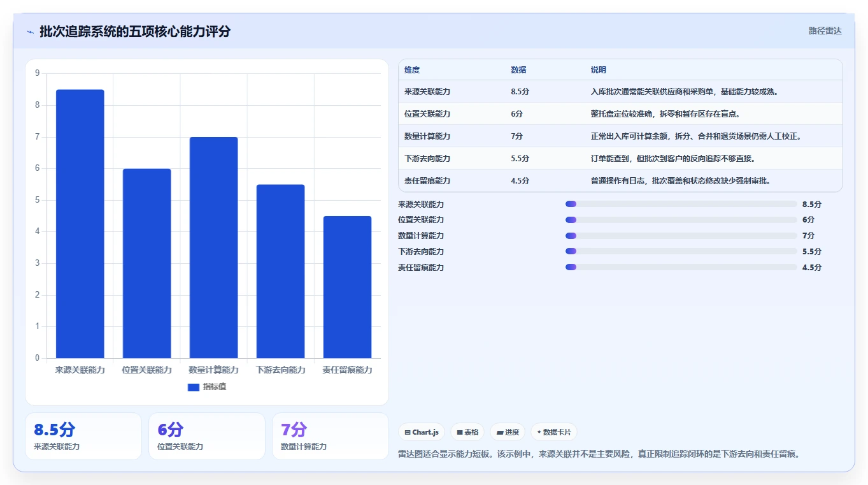Click the 责任留痕能力 progress bar
868x485 pixels.
[x=681, y=268]
